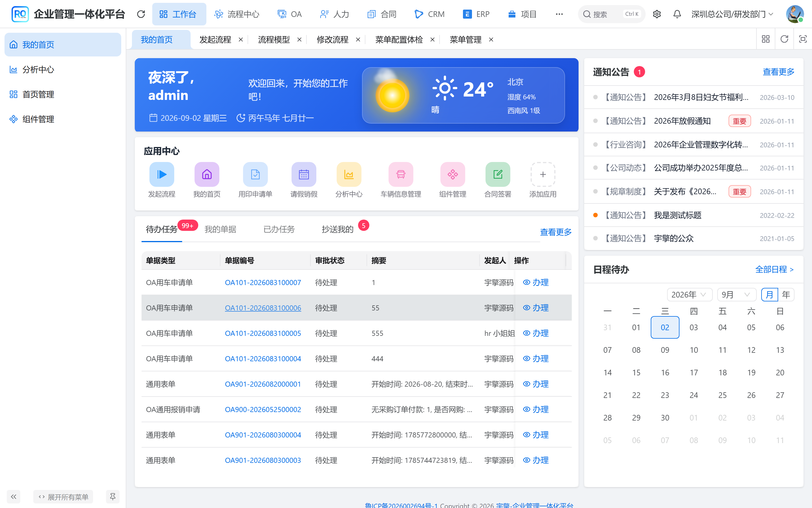
Task: Click 查看更多 in 通知公告 panel
Action: [x=778, y=72]
